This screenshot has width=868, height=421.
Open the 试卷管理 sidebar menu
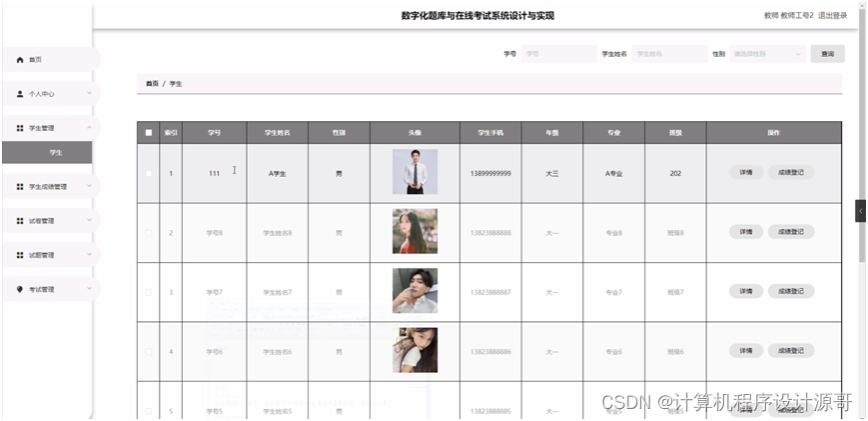point(51,220)
